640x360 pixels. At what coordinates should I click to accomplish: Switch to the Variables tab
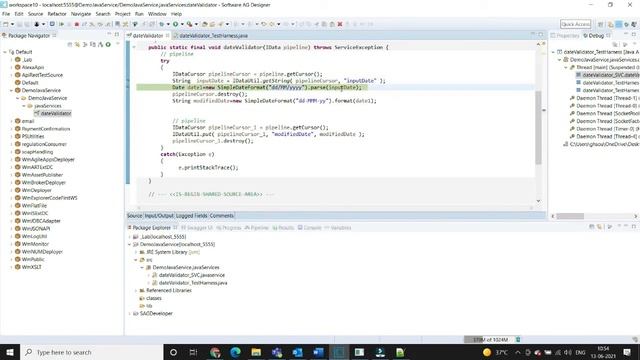[x=338, y=228]
